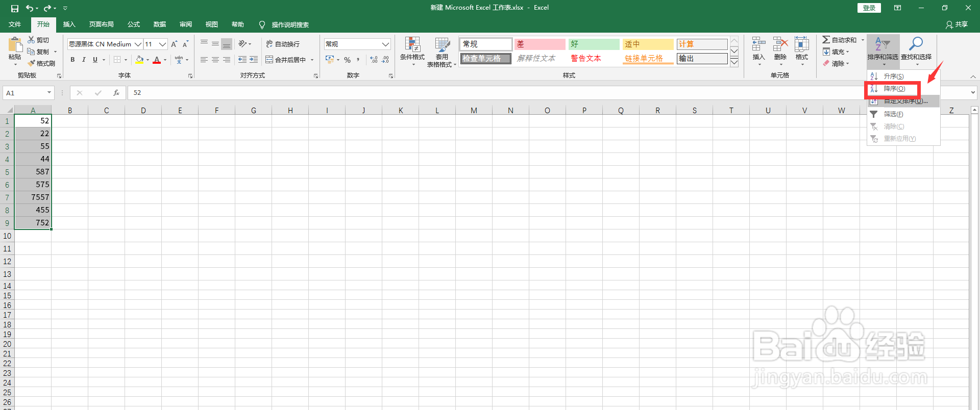
Task: Open Merge and Center dropdown arrow
Action: [312, 60]
